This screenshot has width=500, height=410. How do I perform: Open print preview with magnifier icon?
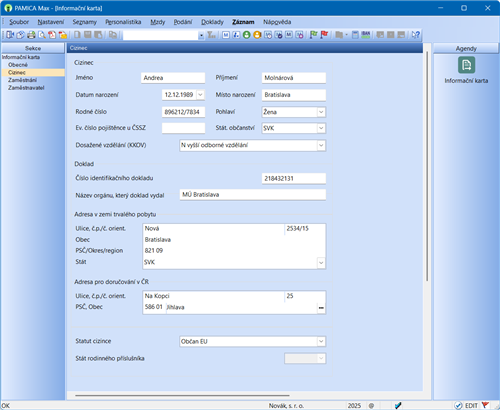[x=42, y=35]
